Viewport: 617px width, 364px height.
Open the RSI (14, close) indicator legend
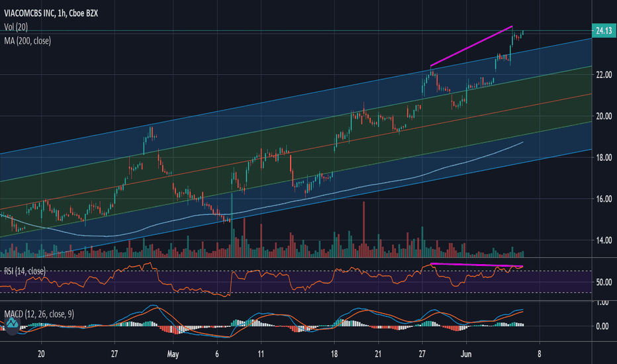(x=24, y=271)
